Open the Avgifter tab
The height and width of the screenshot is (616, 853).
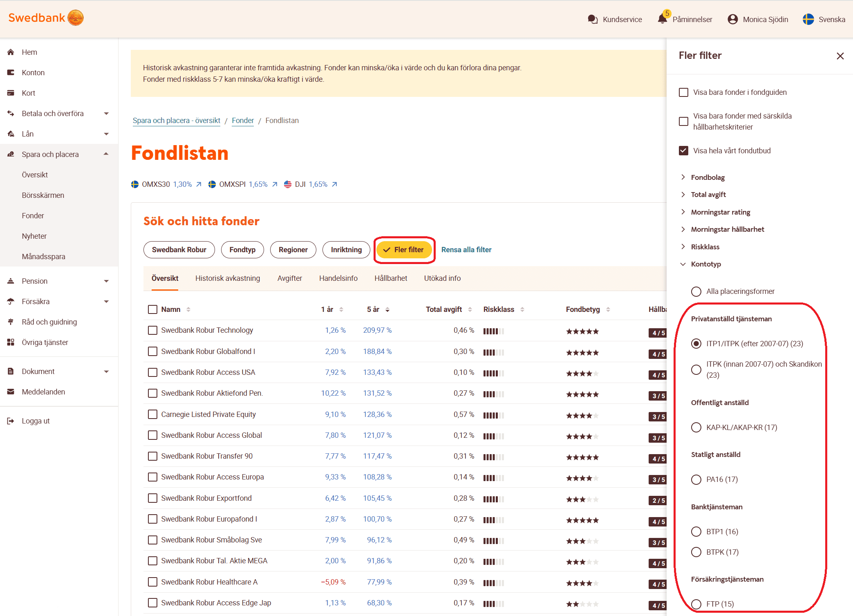(289, 278)
